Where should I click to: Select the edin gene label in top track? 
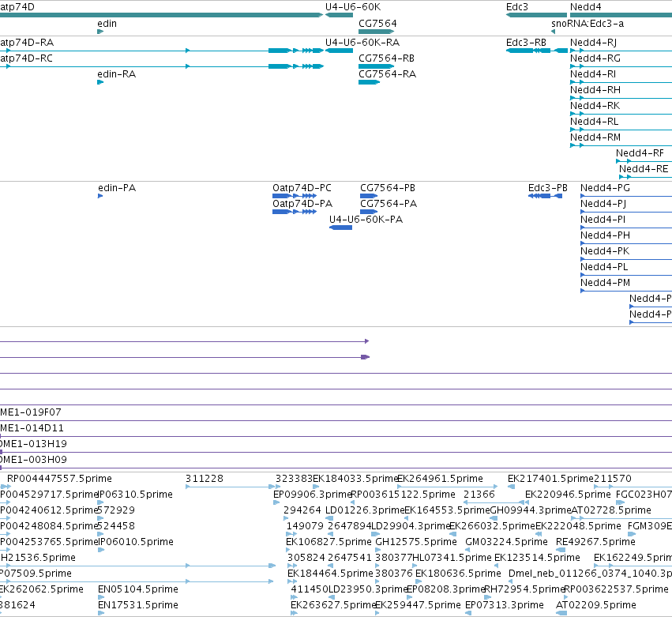(x=107, y=24)
